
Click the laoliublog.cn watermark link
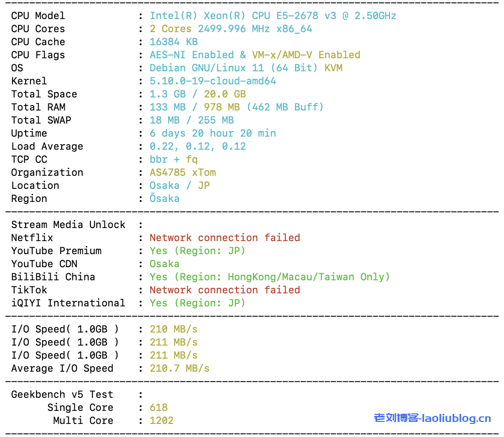coord(432,418)
